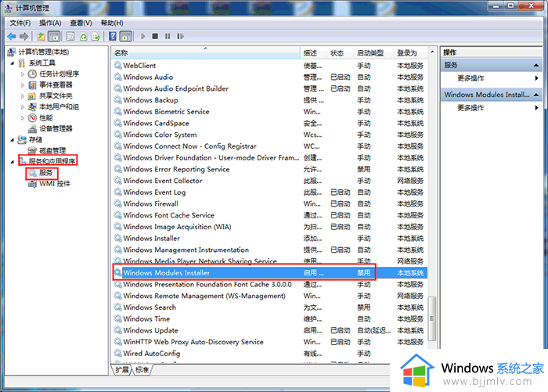Viewport: 548px width, 392px height.
Task: Click scrollbar up arrow in services list
Action: click(x=432, y=52)
